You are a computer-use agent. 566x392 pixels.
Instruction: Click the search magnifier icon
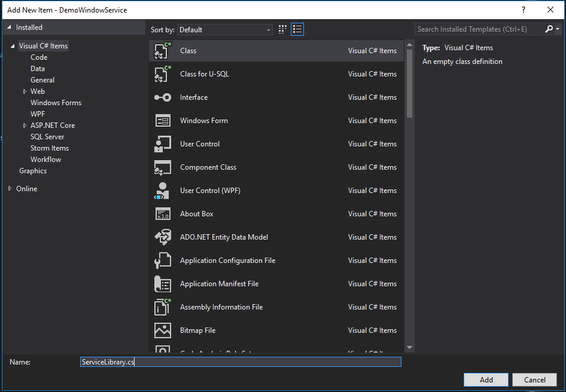[548, 29]
